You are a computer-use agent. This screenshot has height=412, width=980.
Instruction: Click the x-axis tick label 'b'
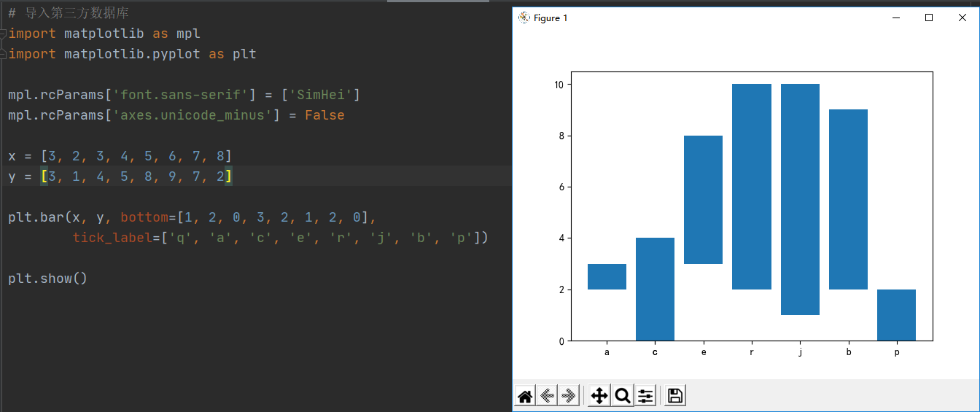(848, 352)
